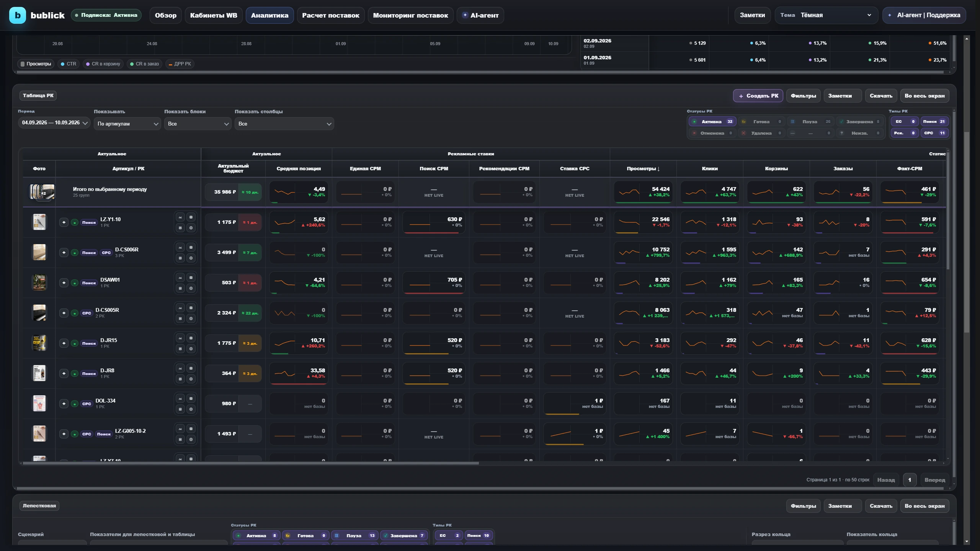The height and width of the screenshot is (551, 980).
Task: Click plus button in D-JR15 row
Action: tap(64, 343)
